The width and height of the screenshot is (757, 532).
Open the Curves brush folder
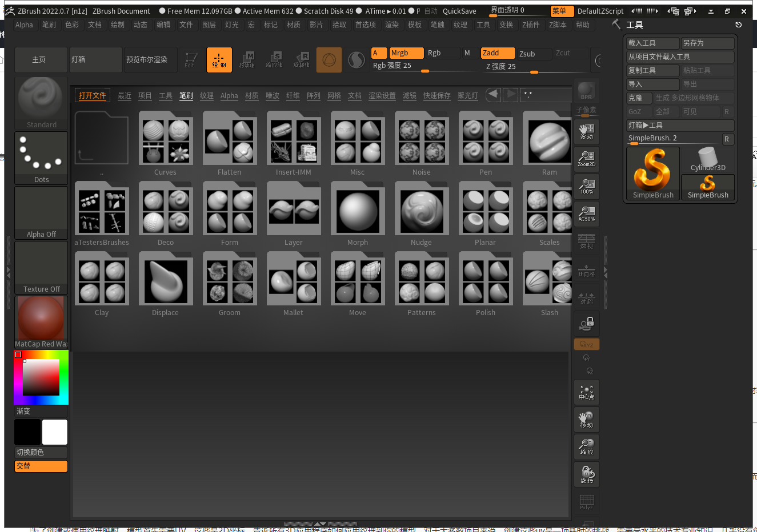pos(165,144)
